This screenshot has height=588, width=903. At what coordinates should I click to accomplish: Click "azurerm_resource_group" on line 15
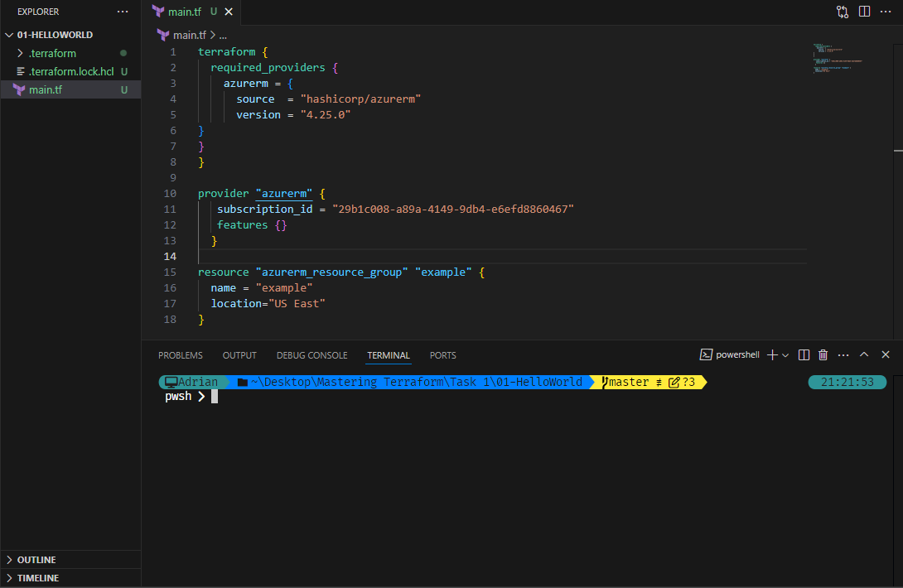331,272
